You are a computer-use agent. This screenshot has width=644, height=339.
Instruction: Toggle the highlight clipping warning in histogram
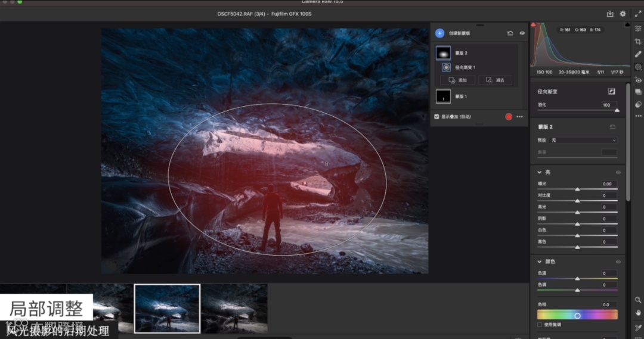627,25
